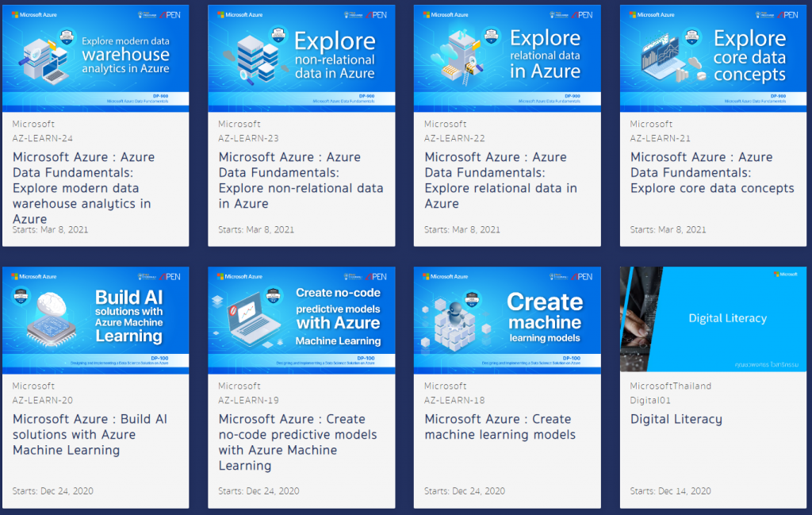Click the OPEN logo on the relational data banner
This screenshot has width=812, height=515.
coord(581,15)
